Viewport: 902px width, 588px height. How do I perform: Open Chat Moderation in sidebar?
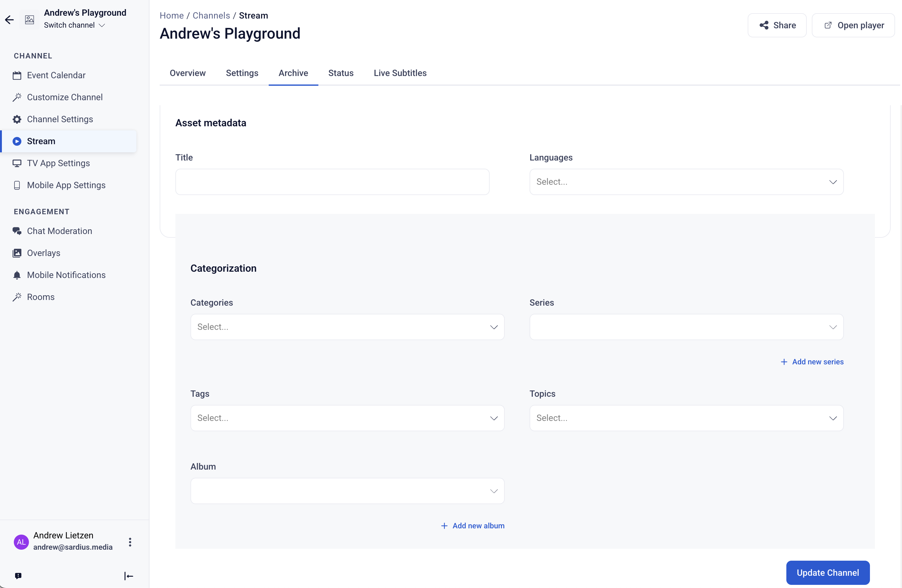click(69, 231)
